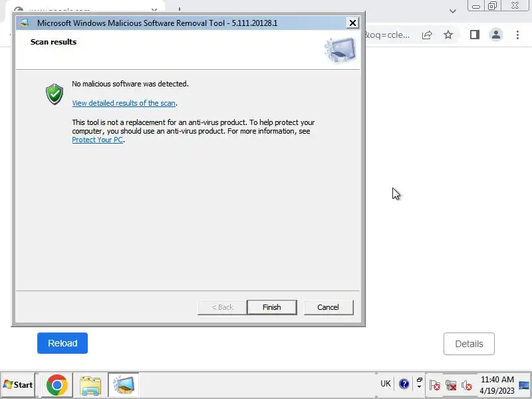Open the Chrome profile avatar

tap(495, 35)
